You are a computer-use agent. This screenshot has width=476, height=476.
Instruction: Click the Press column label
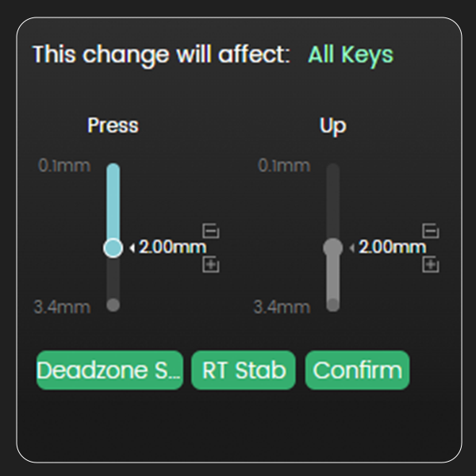(113, 125)
